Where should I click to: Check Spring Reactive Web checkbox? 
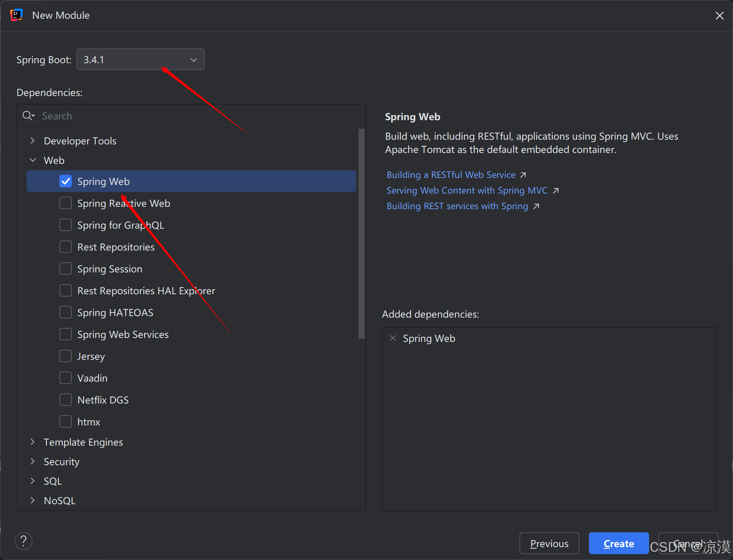coord(66,203)
